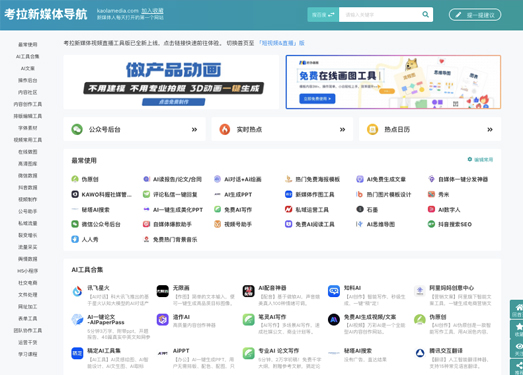Open 编辑常用 settings link
This screenshot has width=523, height=375.
point(480,159)
